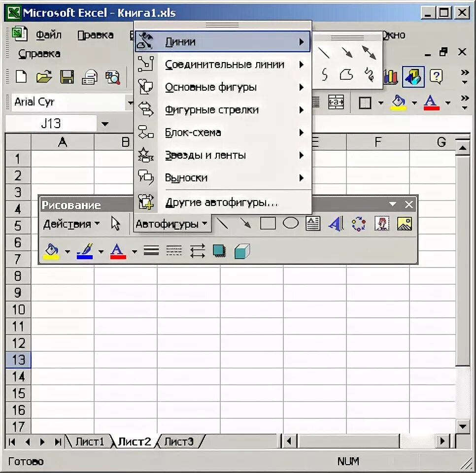Choose the Freeform polygon shape in Линии flyout
Image resolution: width=476 pixels, height=473 pixels.
[346, 74]
